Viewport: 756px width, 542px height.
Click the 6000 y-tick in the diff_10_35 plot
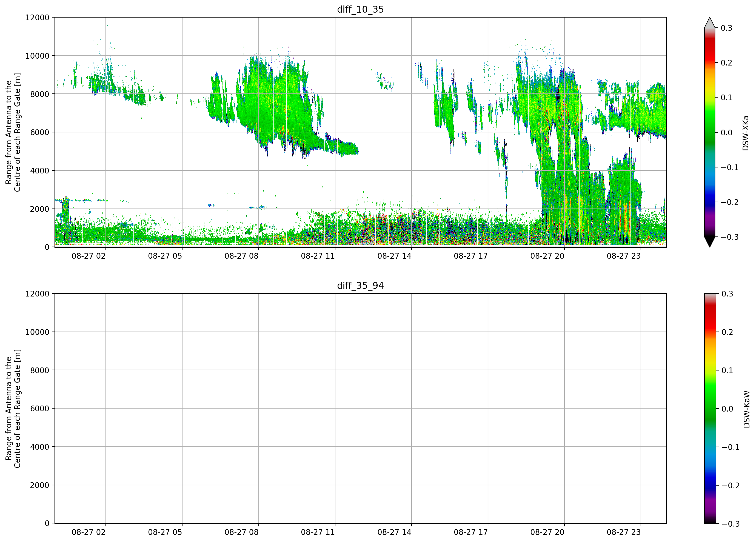(x=40, y=132)
